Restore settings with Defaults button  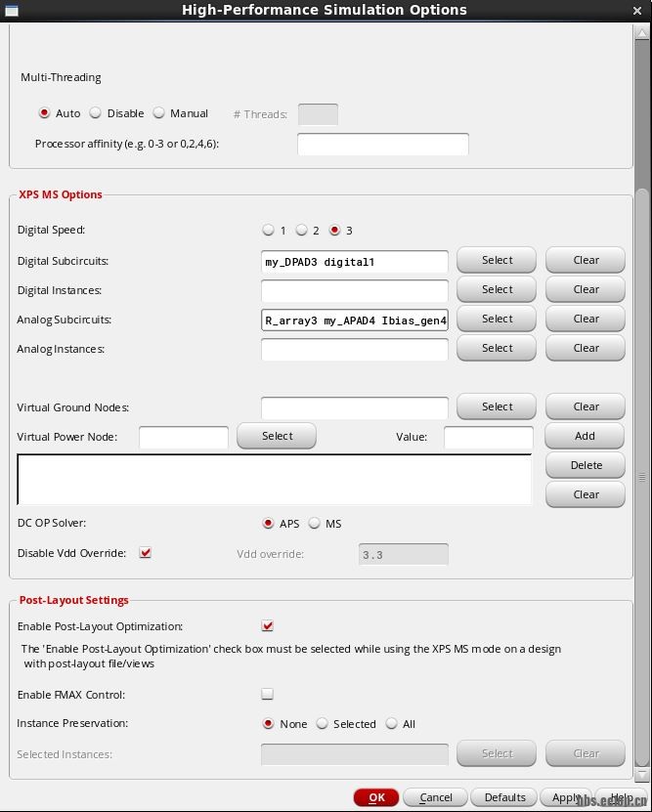(x=504, y=797)
